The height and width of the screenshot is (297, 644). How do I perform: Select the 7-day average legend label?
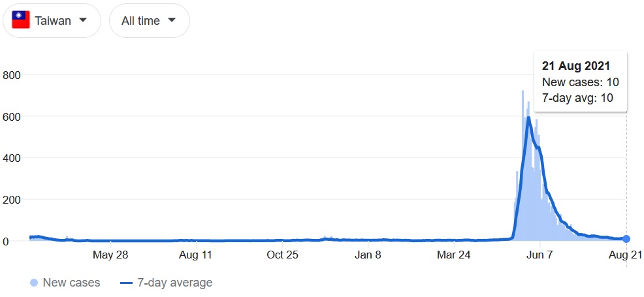[x=174, y=283]
